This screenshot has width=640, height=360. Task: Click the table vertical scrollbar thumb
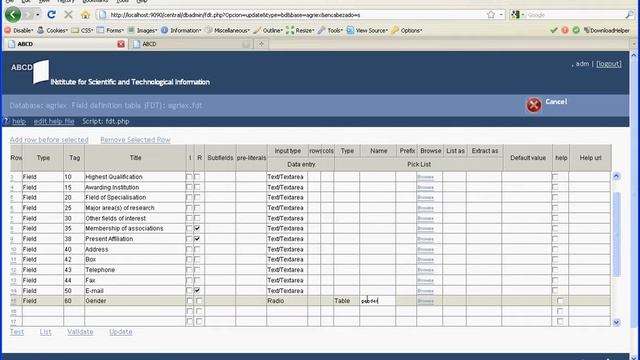[x=616, y=233]
